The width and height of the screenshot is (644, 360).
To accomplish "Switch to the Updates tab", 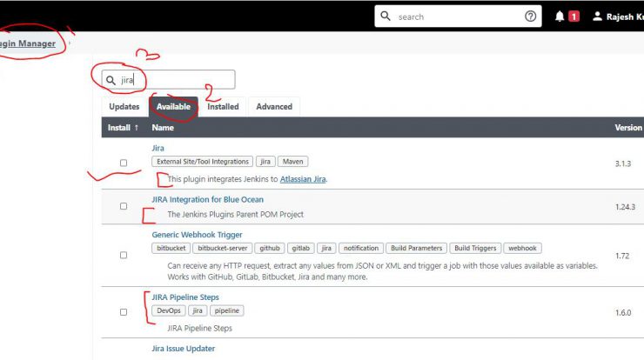I will tap(124, 107).
